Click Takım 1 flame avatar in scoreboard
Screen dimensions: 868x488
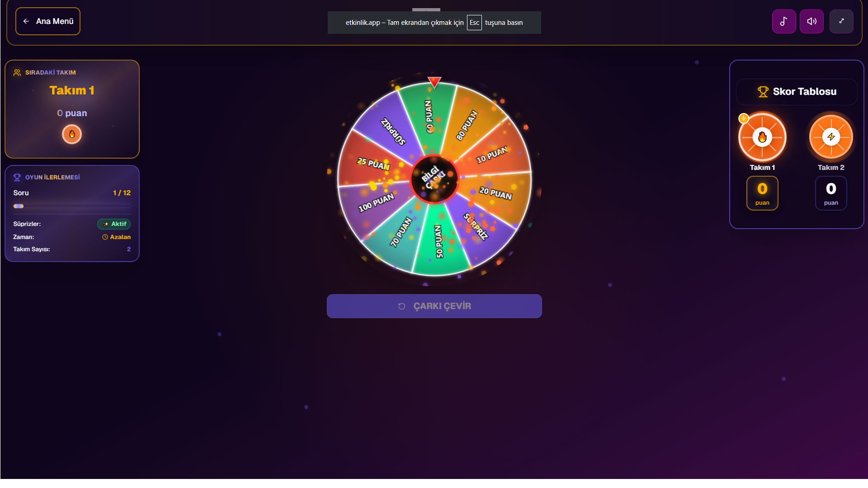[x=762, y=137]
